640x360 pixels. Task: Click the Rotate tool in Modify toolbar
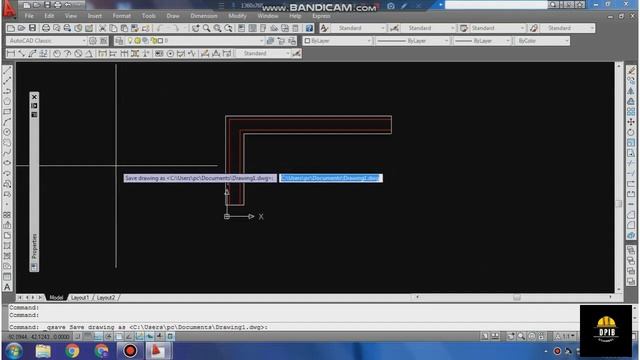click(631, 132)
